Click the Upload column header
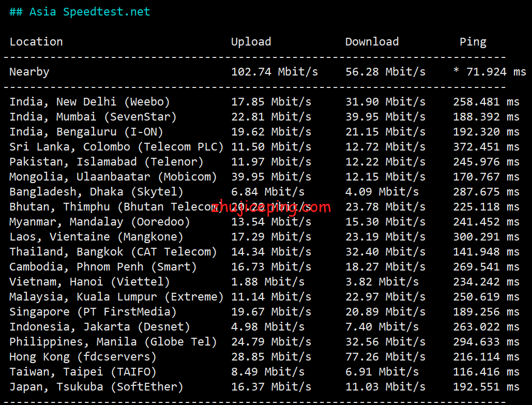The width and height of the screenshot is (532, 405). pyautogui.click(x=251, y=42)
